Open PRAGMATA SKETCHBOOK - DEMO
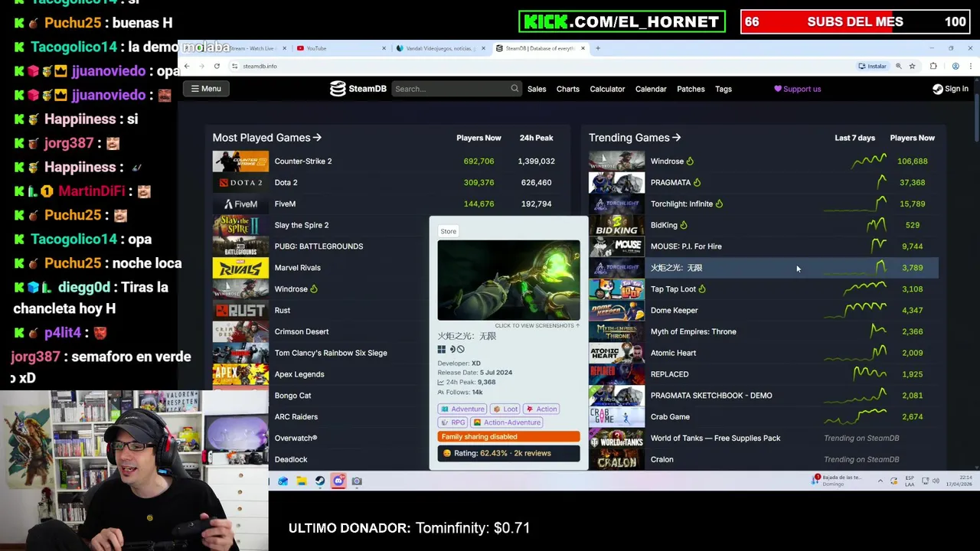 click(711, 396)
